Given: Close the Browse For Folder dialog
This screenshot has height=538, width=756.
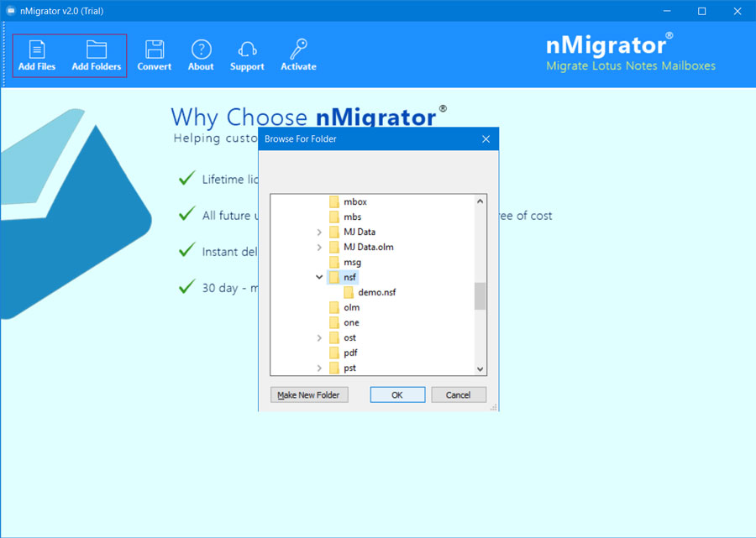Looking at the screenshot, I should 486,138.
